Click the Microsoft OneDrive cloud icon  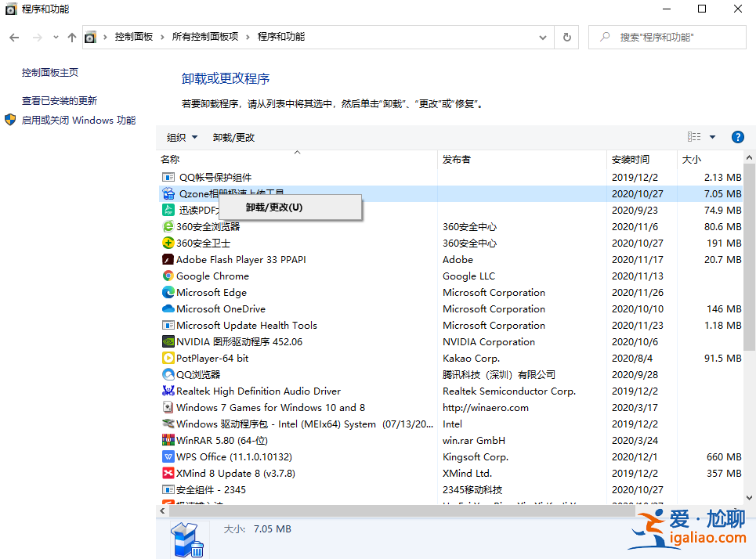pos(167,308)
